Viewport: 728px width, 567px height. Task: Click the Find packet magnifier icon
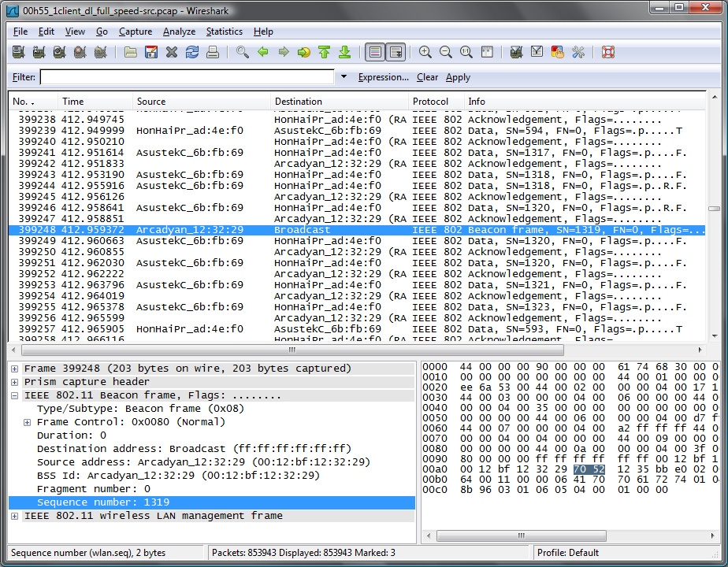243,53
